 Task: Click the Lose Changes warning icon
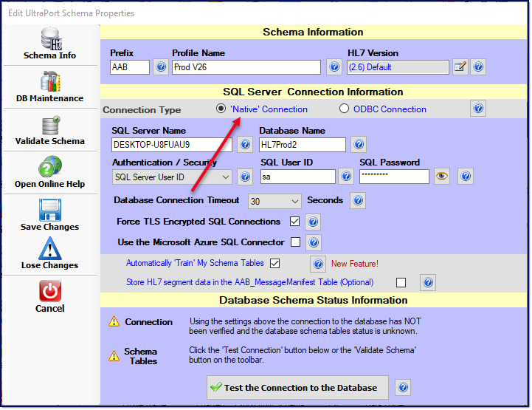tap(50, 249)
